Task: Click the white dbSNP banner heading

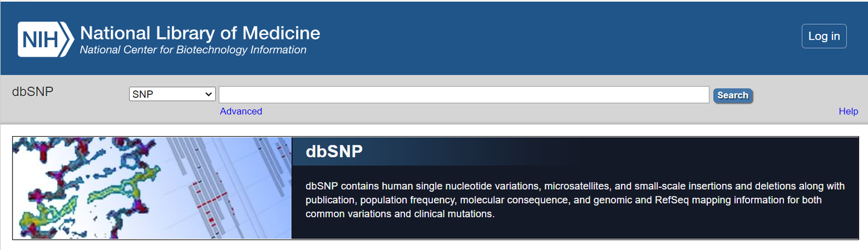Action: [334, 151]
